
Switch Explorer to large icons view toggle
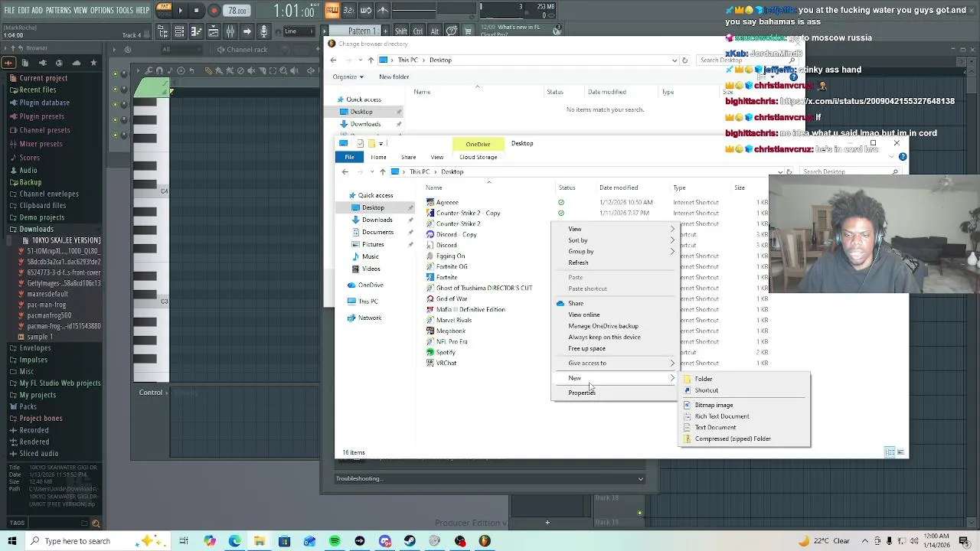point(901,452)
